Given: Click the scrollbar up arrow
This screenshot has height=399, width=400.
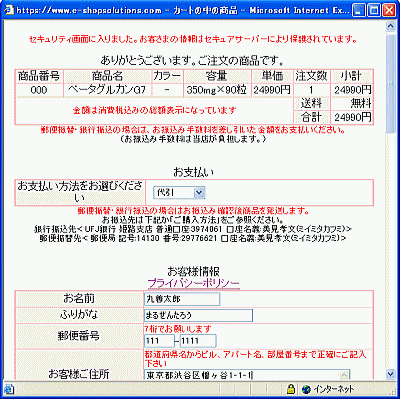Looking at the screenshot, I should pyautogui.click(x=391, y=26).
